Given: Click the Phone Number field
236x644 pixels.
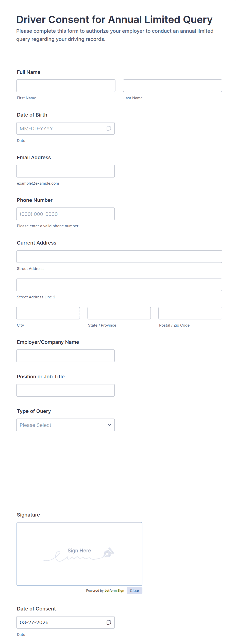Looking at the screenshot, I should (65, 214).
